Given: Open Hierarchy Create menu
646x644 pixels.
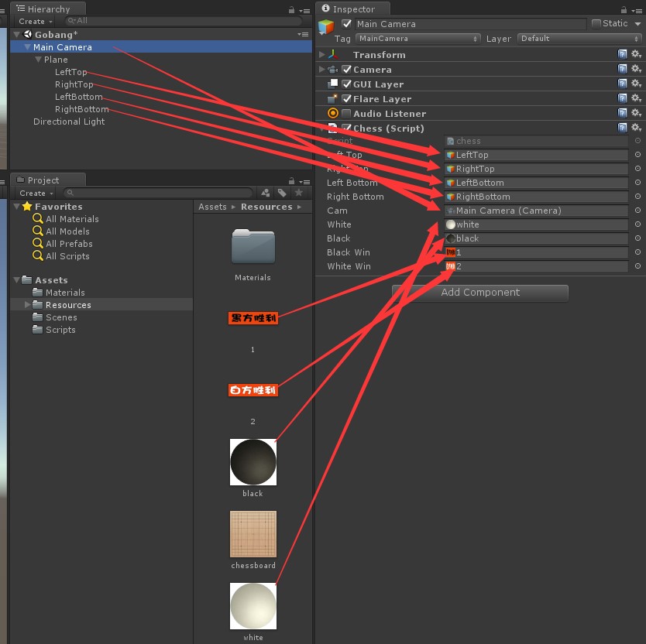Looking at the screenshot, I should click(36, 21).
